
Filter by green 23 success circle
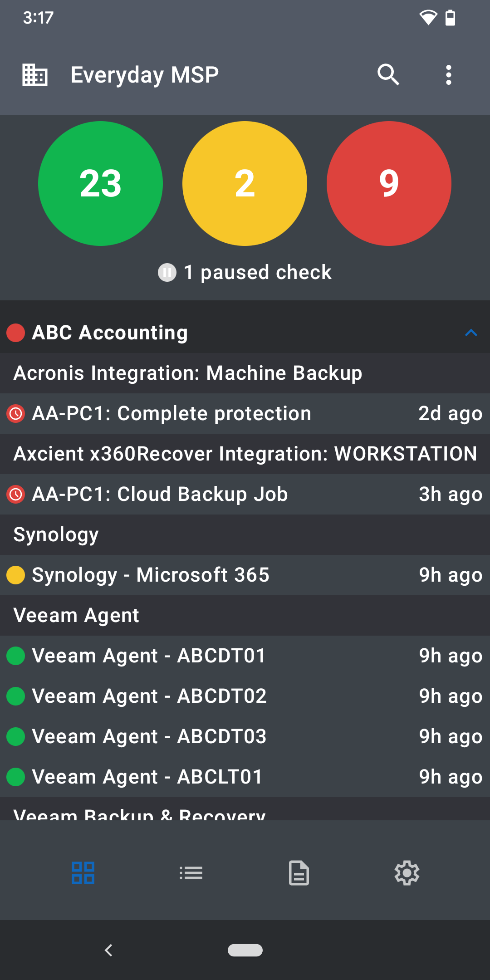(x=100, y=183)
